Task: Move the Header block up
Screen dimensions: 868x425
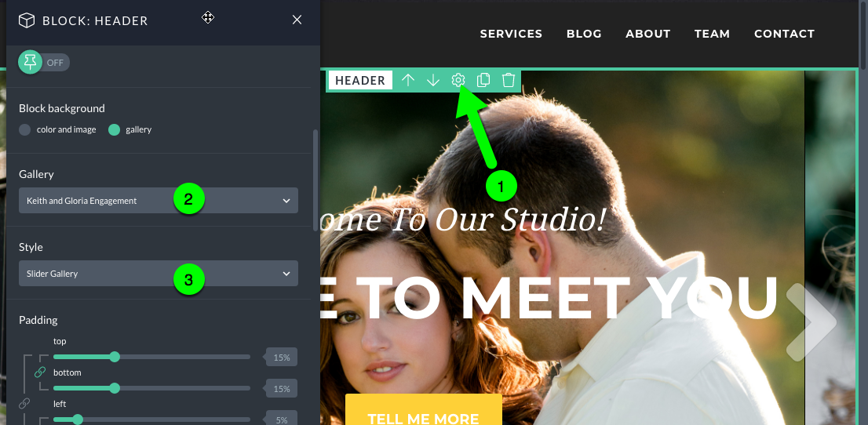Action: coord(408,80)
